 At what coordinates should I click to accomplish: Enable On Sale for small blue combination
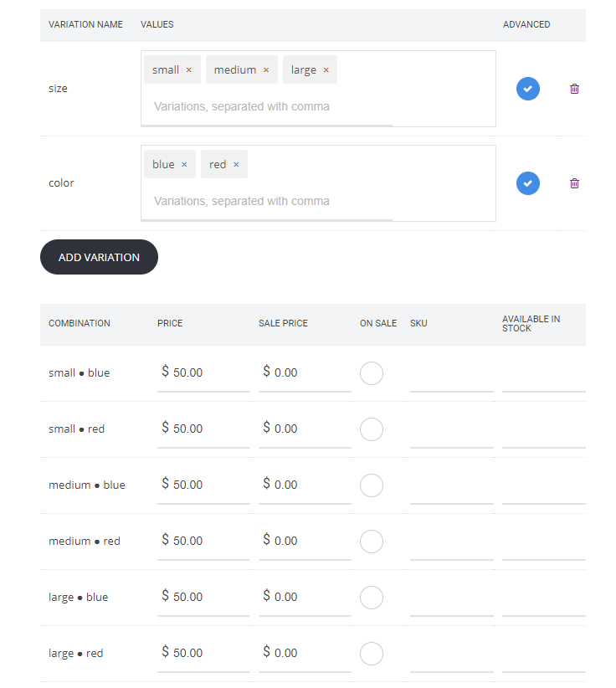pos(372,373)
